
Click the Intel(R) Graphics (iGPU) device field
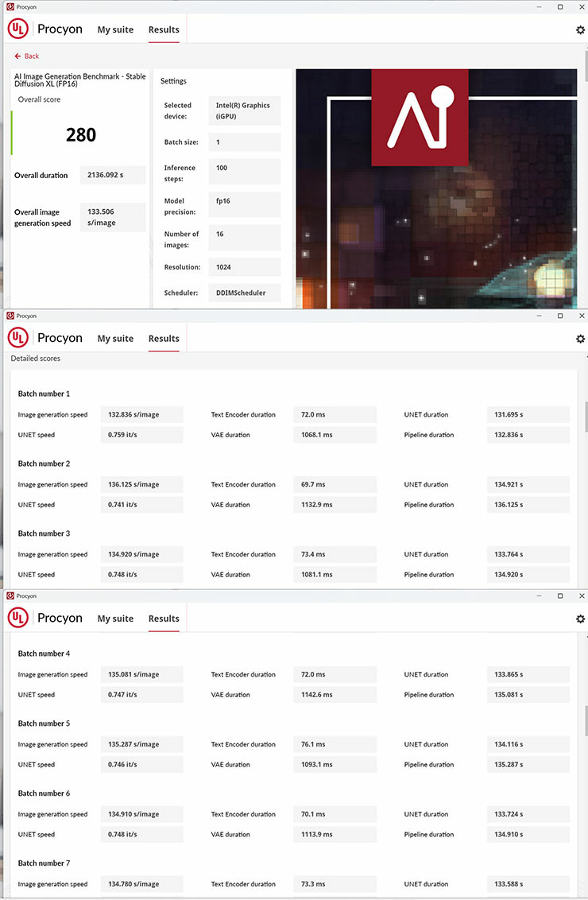(245, 111)
